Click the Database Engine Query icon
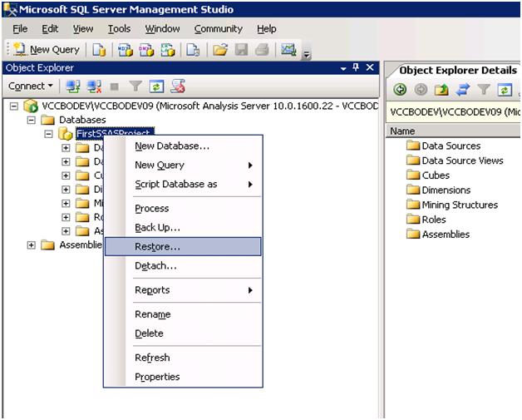The width and height of the screenshot is (522, 420). tap(99, 50)
